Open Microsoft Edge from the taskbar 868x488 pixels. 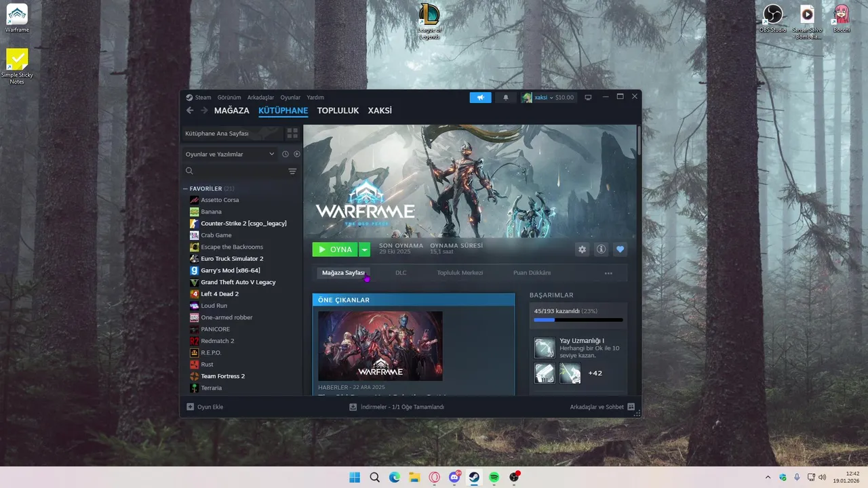(395, 477)
